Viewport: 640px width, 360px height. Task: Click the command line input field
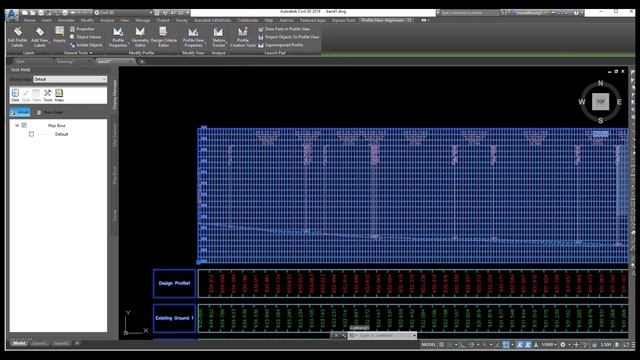point(382,336)
